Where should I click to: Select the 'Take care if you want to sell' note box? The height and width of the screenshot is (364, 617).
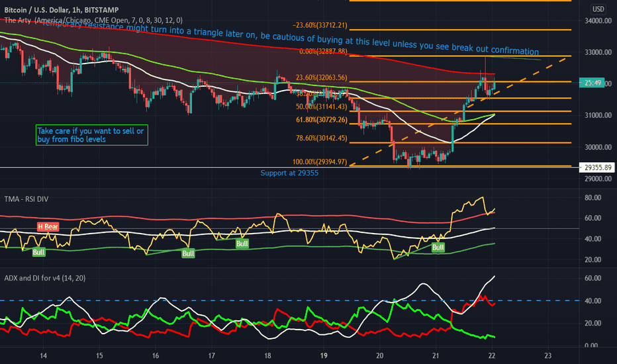pos(91,135)
